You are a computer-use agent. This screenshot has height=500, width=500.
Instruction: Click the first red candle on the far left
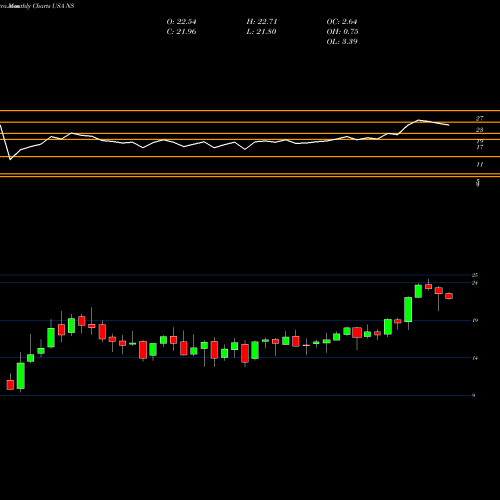pos(10,385)
